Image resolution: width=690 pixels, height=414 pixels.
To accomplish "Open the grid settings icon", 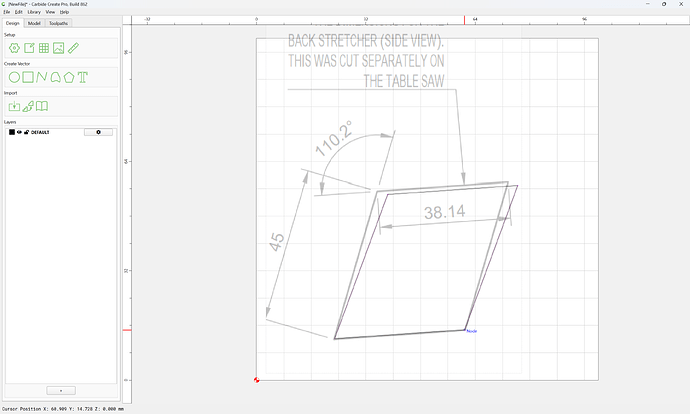I will pyautogui.click(x=44, y=48).
